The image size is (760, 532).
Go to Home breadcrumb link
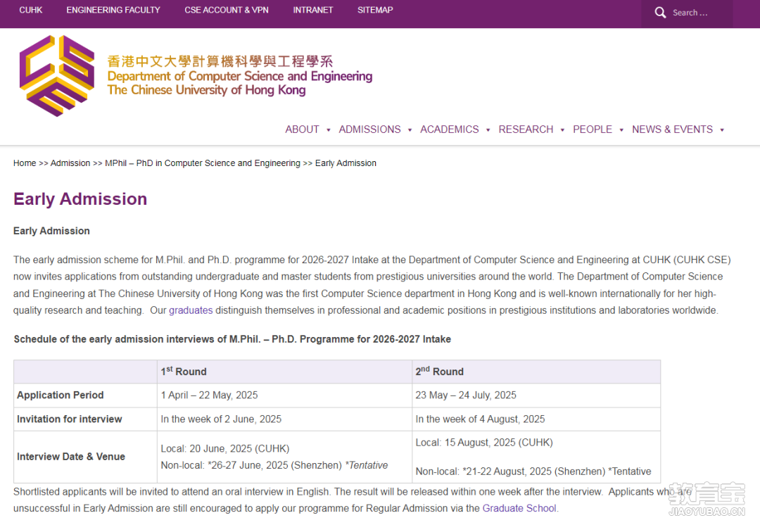25,163
